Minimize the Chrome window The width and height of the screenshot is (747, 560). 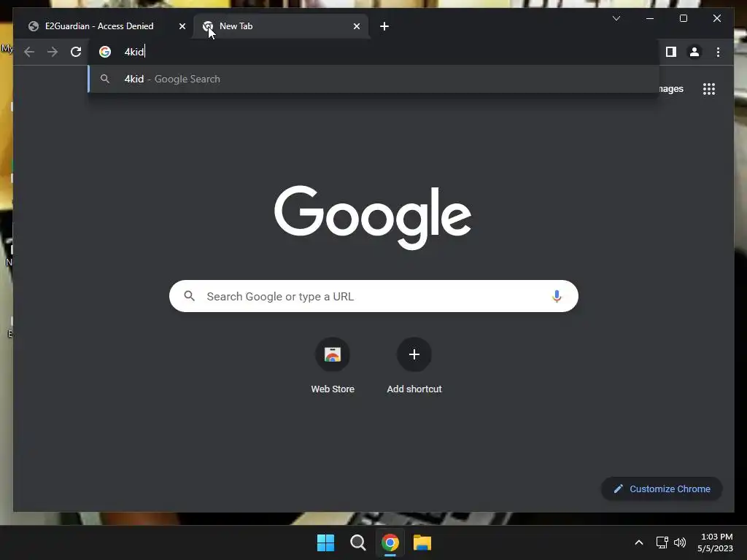pyautogui.click(x=650, y=18)
